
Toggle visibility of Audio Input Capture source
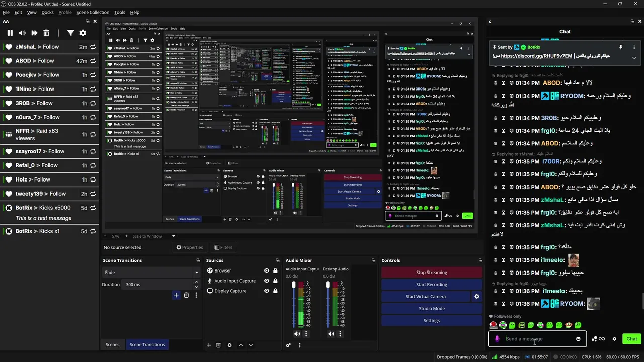pyautogui.click(x=267, y=281)
